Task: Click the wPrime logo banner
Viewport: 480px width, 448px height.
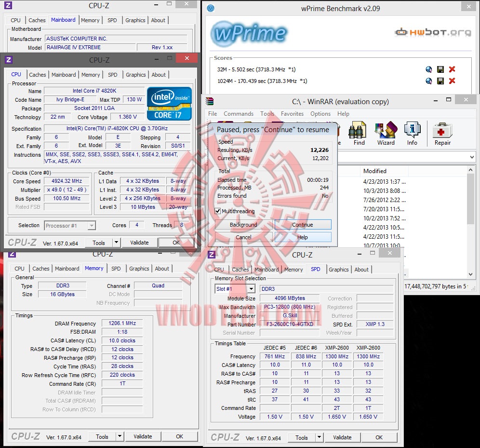Action: [x=249, y=33]
